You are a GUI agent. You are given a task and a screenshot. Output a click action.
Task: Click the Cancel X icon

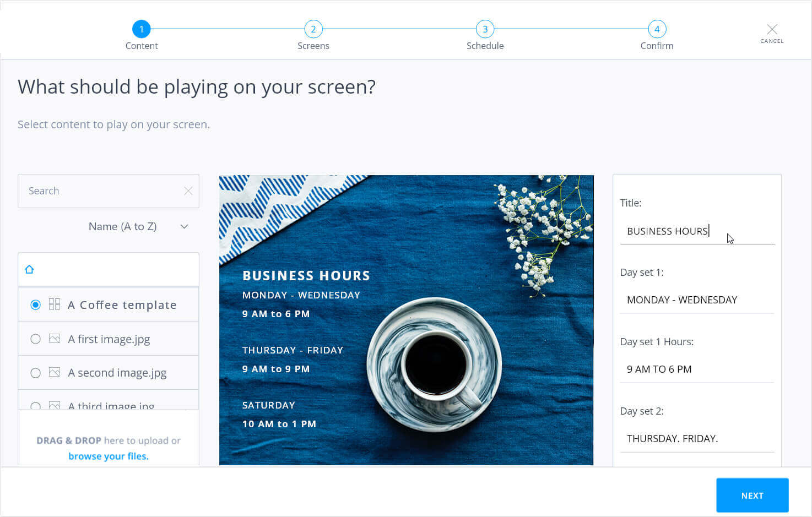click(772, 29)
